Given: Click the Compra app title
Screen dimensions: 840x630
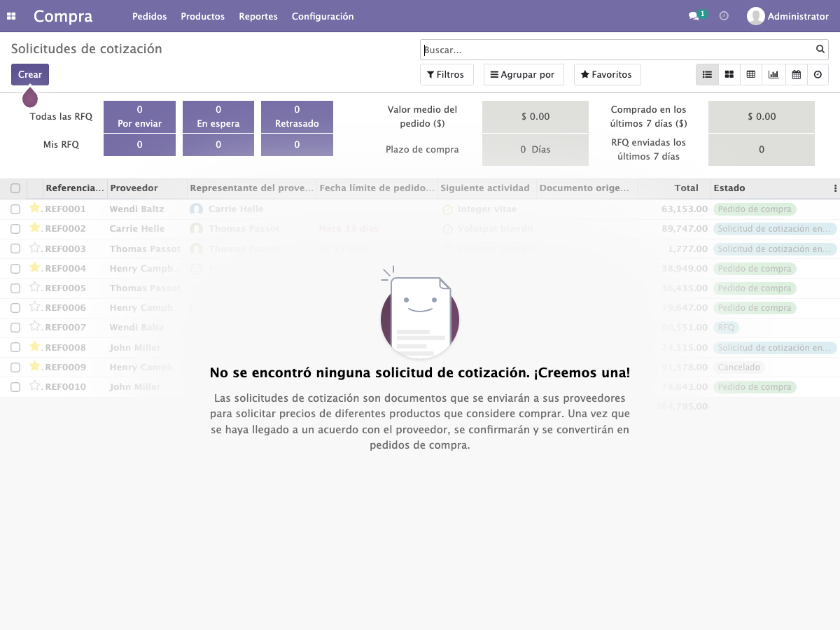Looking at the screenshot, I should pyautogui.click(x=63, y=16).
